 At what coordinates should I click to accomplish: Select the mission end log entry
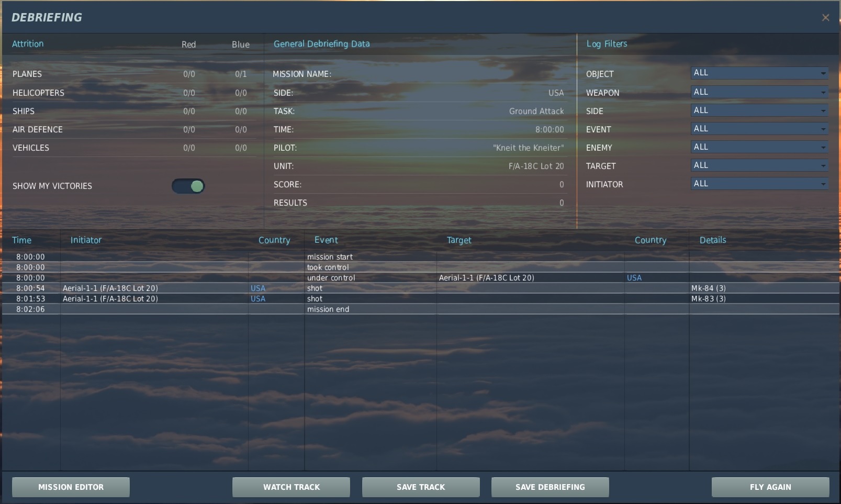coord(421,309)
